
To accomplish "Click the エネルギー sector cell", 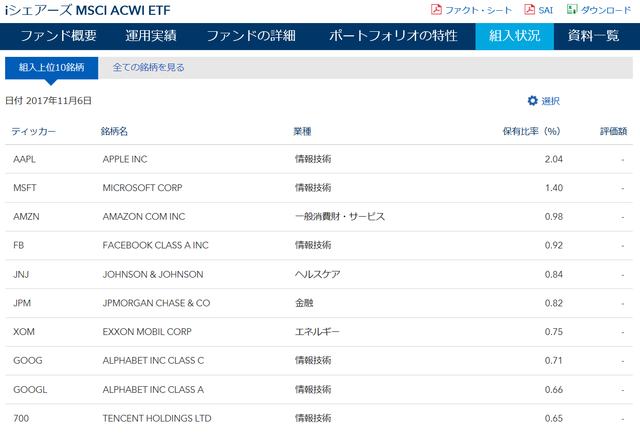I will 317,332.
